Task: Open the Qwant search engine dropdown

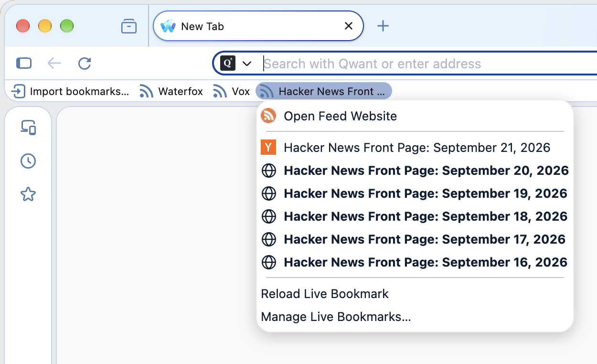Action: [235, 63]
